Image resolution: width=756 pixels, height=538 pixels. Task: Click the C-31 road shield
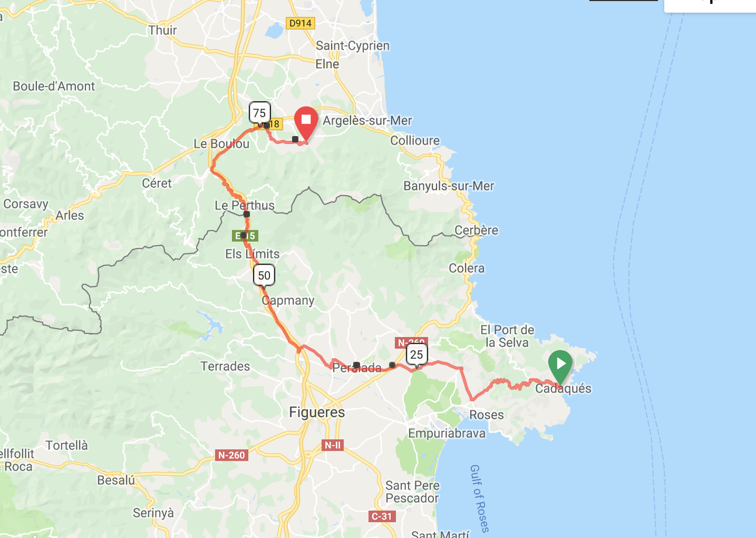382,516
